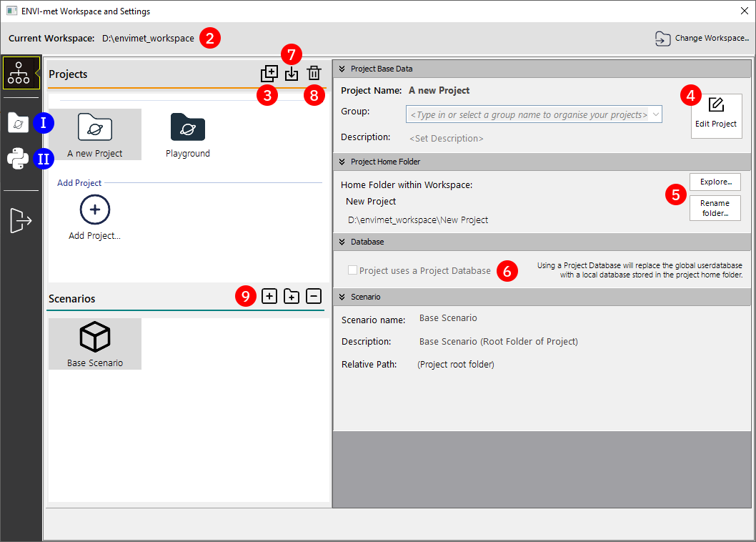Collapse the Project Base Data section
756x542 pixels.
point(342,69)
